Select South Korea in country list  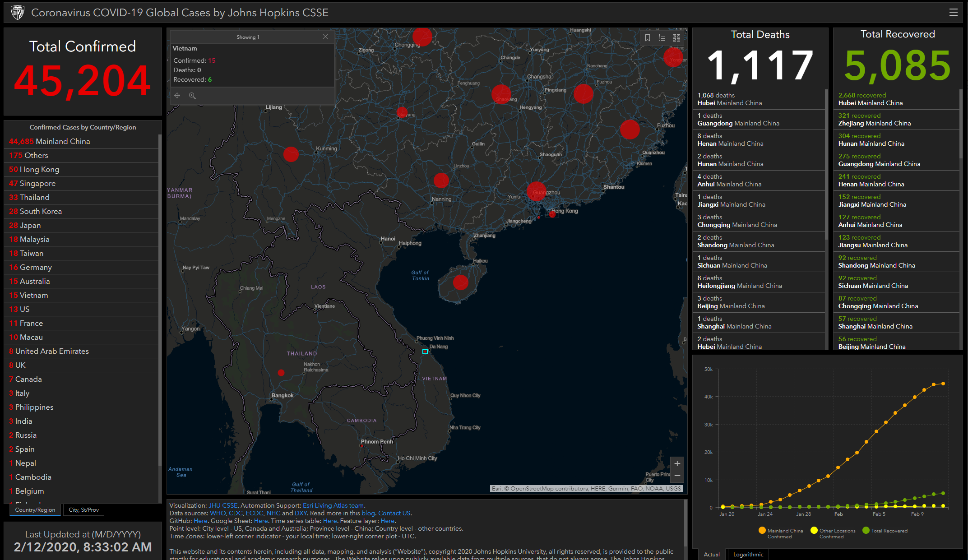tap(82, 211)
